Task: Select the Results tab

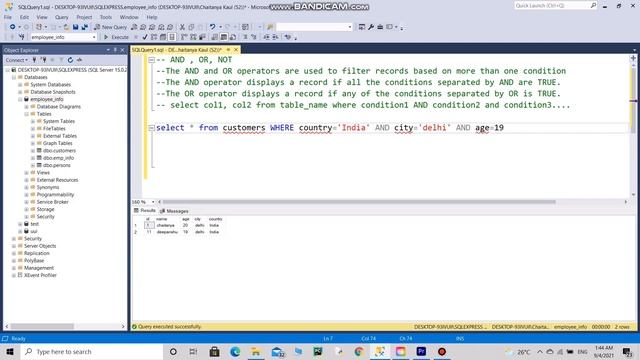Action: 145,211
